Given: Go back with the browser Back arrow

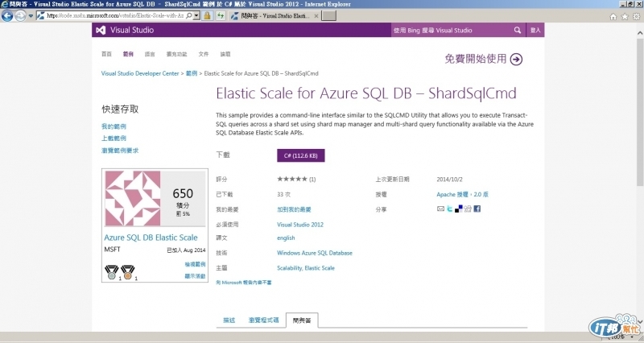Looking at the screenshot, I should [x=7, y=15].
